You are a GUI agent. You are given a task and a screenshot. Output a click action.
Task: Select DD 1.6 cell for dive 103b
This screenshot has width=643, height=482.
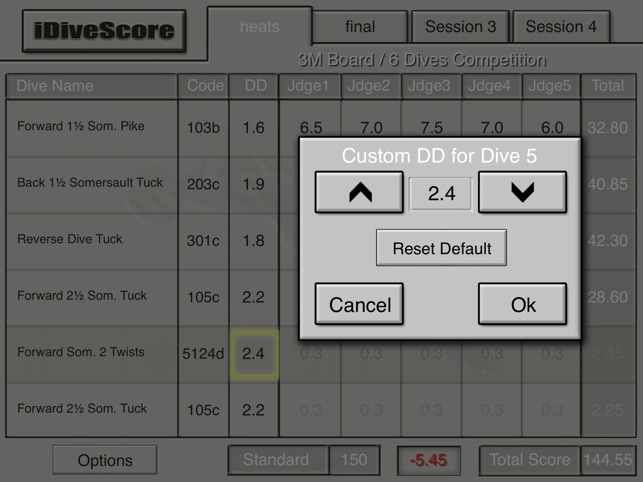[x=253, y=128]
